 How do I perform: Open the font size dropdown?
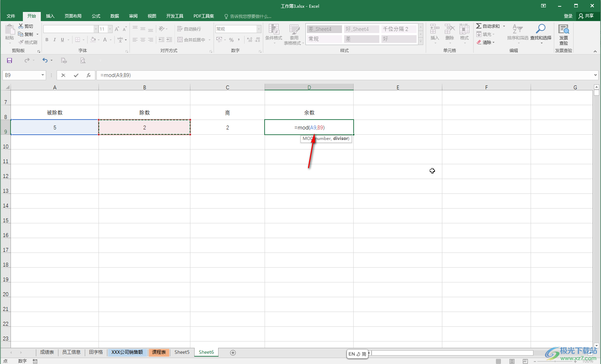110,29
